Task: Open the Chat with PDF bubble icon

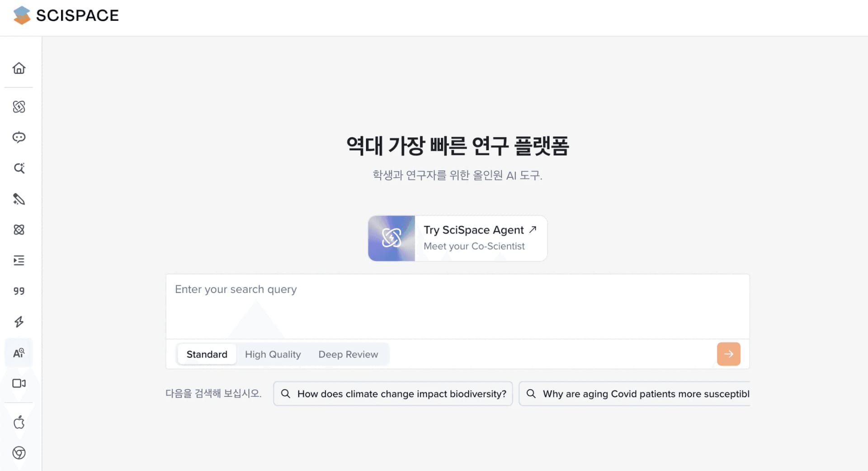Action: pyautogui.click(x=19, y=138)
